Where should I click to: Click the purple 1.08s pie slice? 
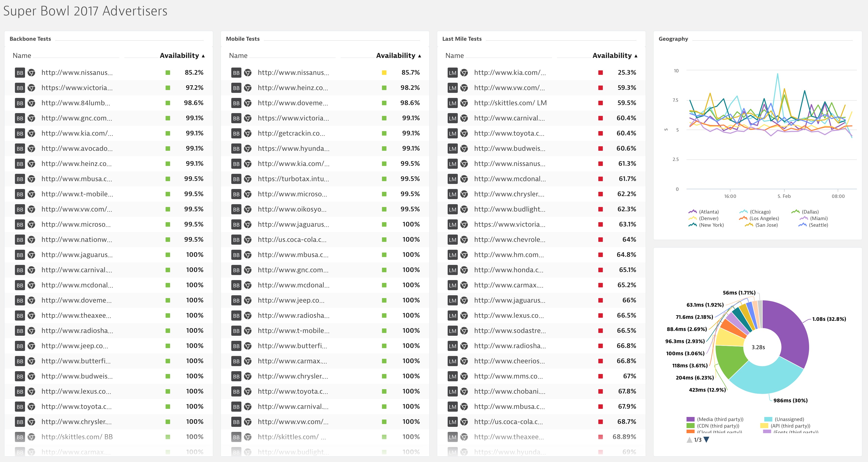click(x=790, y=330)
